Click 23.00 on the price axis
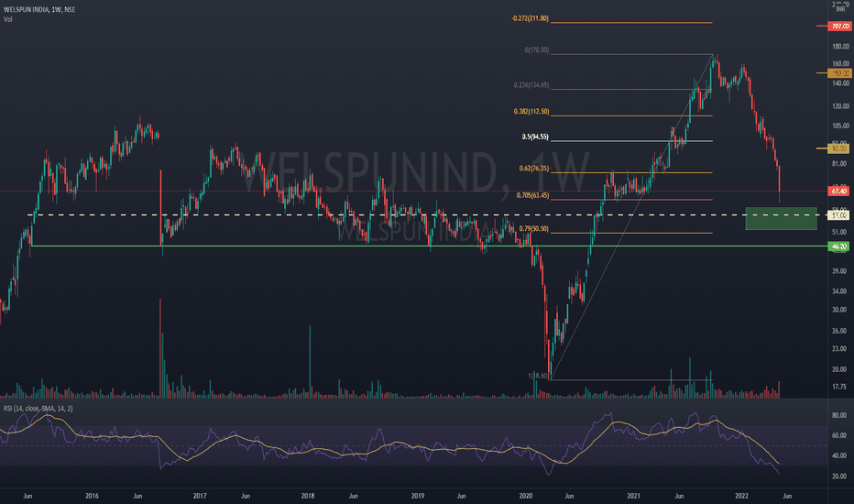Image resolution: width=854 pixels, height=504 pixels. [840, 349]
